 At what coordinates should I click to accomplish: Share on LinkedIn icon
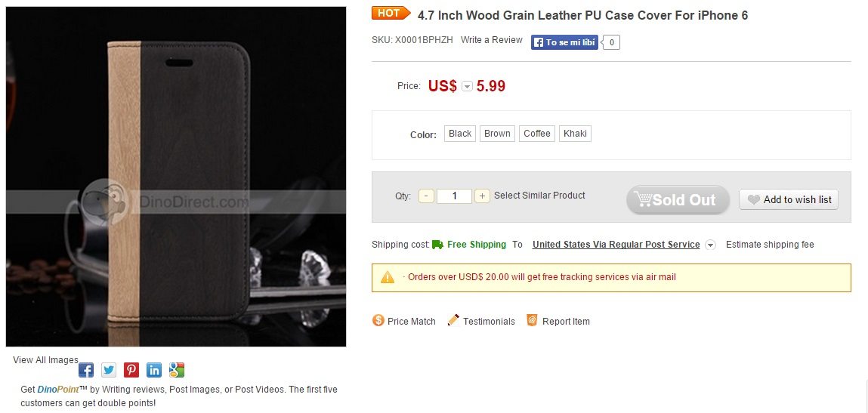154,370
